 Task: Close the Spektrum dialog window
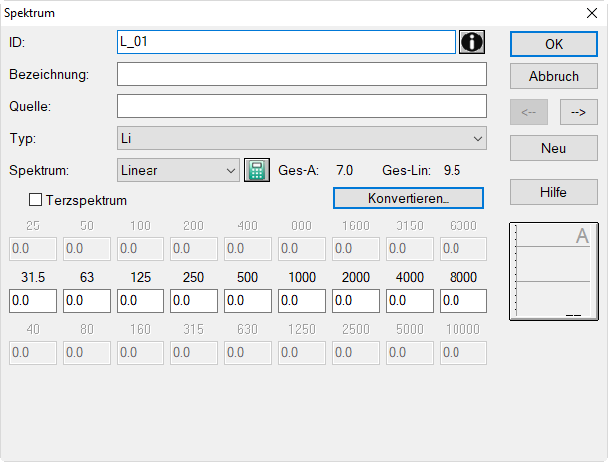592,13
